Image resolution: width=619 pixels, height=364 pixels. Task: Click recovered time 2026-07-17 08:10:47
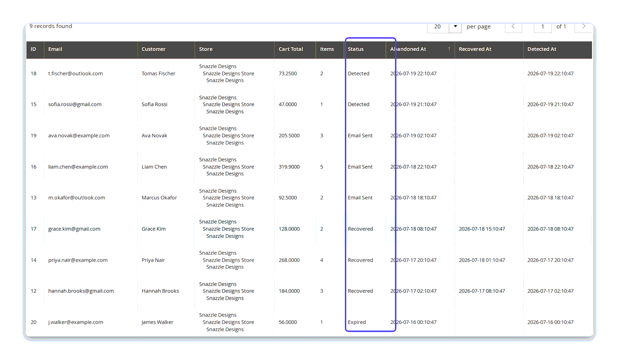pyautogui.click(x=482, y=291)
